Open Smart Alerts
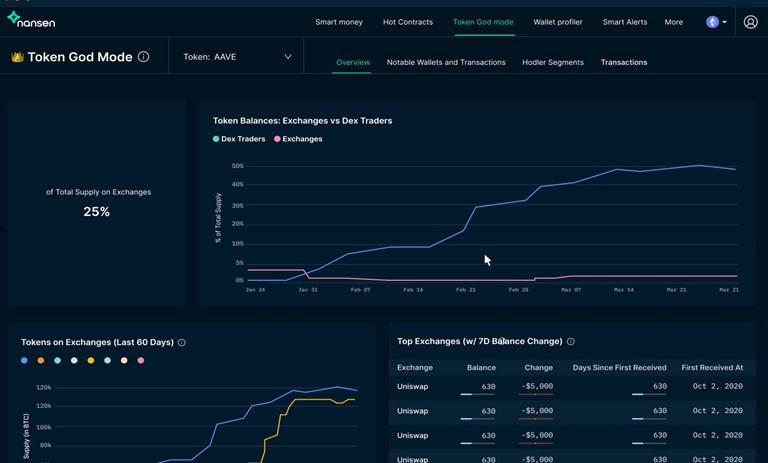This screenshot has width=768, height=463. tap(625, 22)
